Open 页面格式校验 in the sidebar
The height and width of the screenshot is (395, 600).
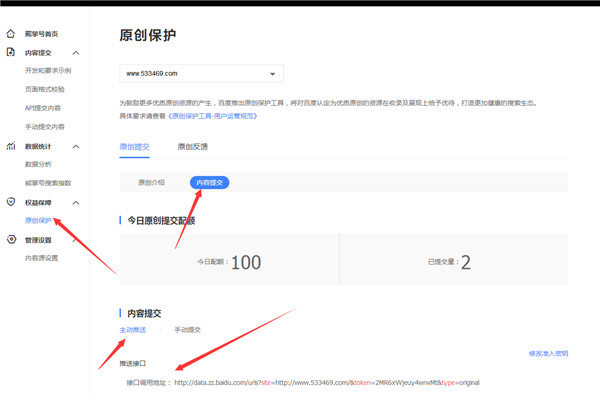click(45, 89)
